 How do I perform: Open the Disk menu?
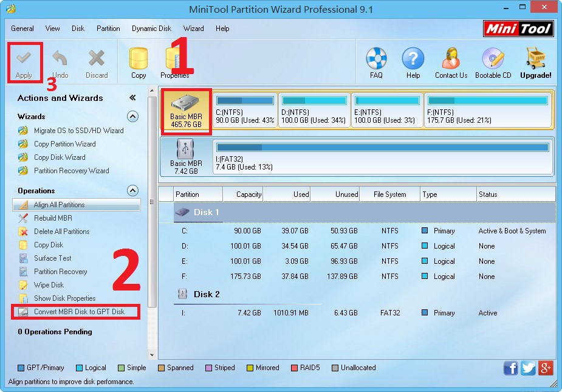tap(78, 29)
